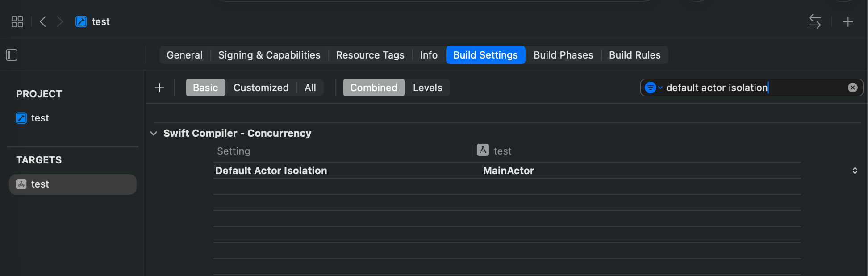
Task: Add a new editor with plus icon
Action: pyautogui.click(x=848, y=21)
